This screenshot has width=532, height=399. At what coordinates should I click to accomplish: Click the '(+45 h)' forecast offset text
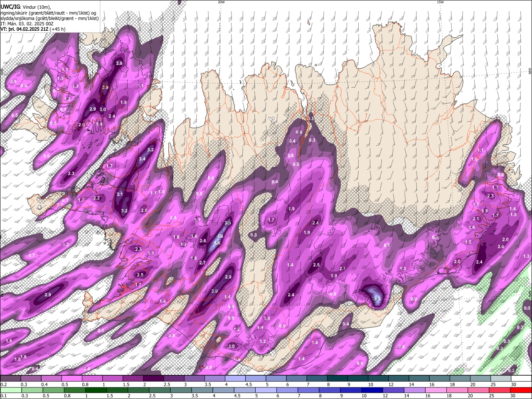click(57, 30)
